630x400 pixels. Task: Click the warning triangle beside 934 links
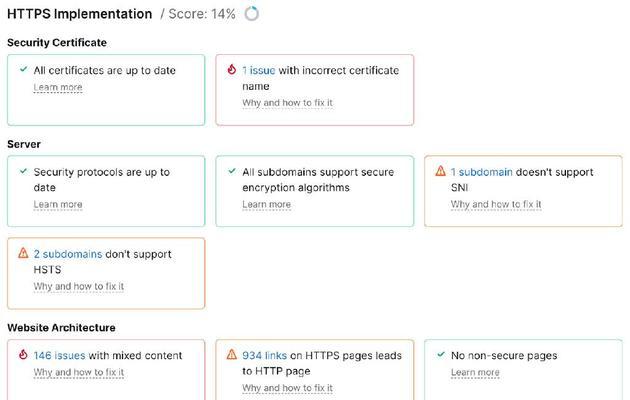(x=232, y=354)
